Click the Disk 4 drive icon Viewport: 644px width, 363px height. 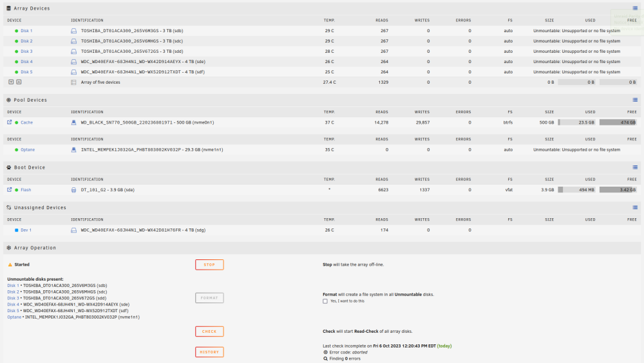[x=73, y=62]
